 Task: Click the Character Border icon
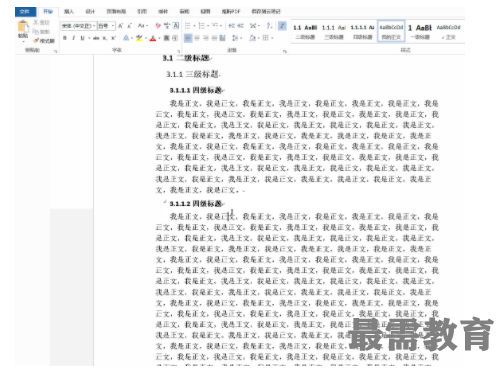176,26
